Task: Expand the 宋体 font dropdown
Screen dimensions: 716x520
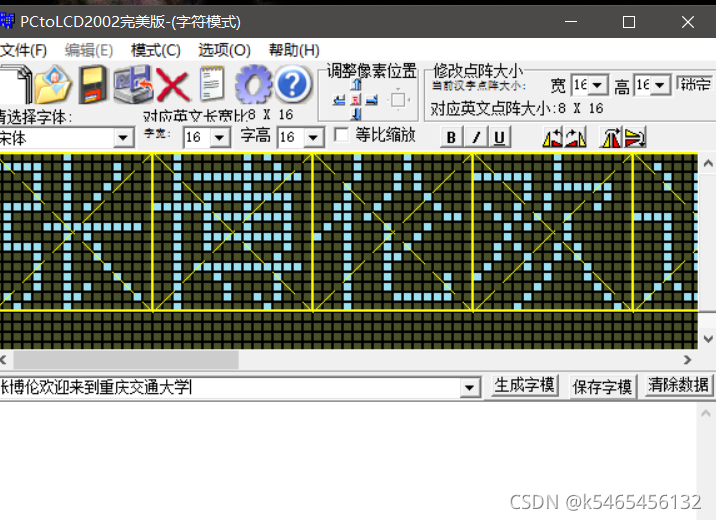Action: coord(123,137)
